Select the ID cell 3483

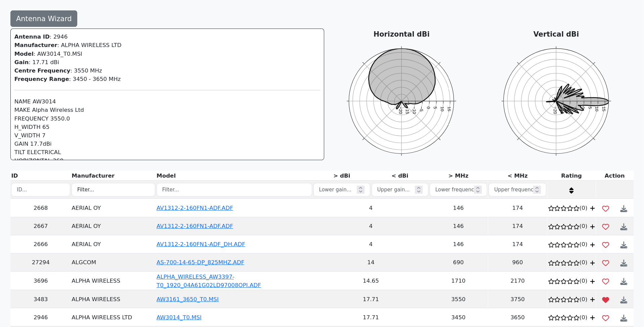[41, 299]
